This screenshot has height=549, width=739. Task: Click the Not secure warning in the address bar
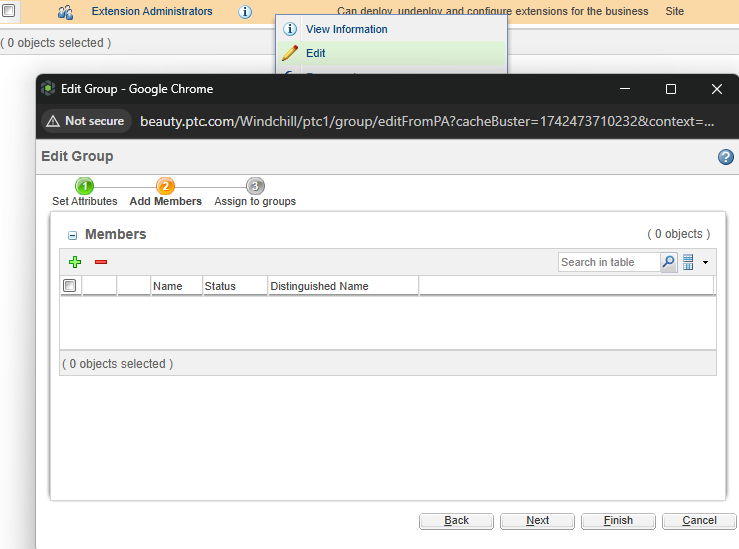coord(86,121)
